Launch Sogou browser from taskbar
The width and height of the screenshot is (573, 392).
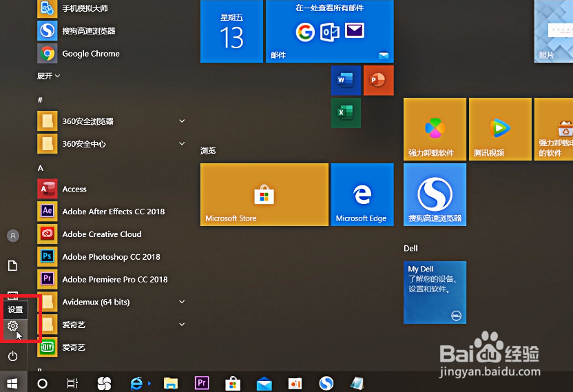pyautogui.click(x=326, y=383)
